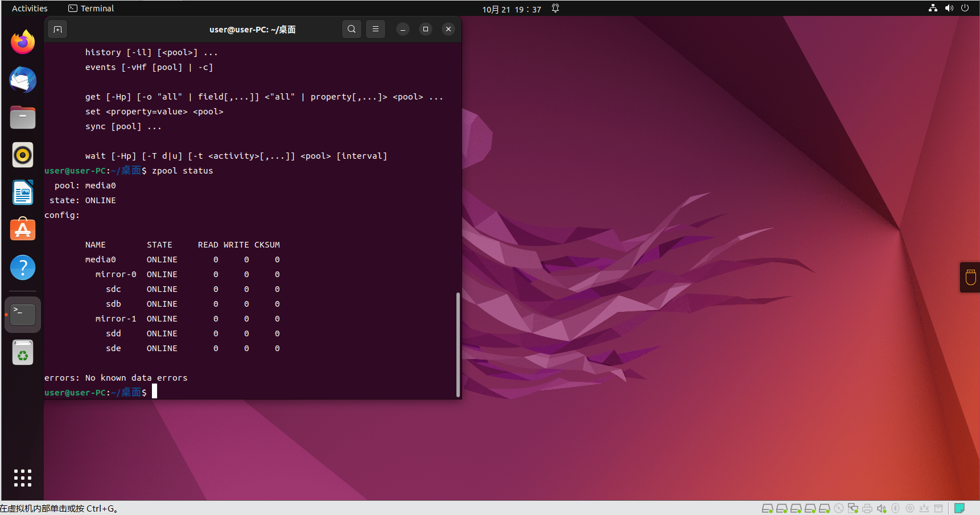Click the fourth hard disk status icon
The width and height of the screenshot is (980, 515).
tap(810, 508)
